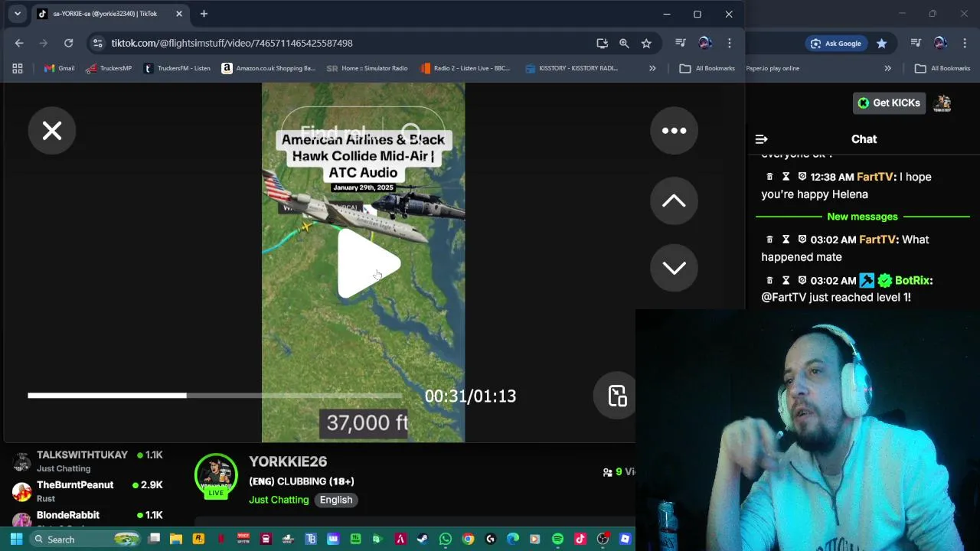
Task: Open Steam from the taskbar
Action: [x=423, y=539]
